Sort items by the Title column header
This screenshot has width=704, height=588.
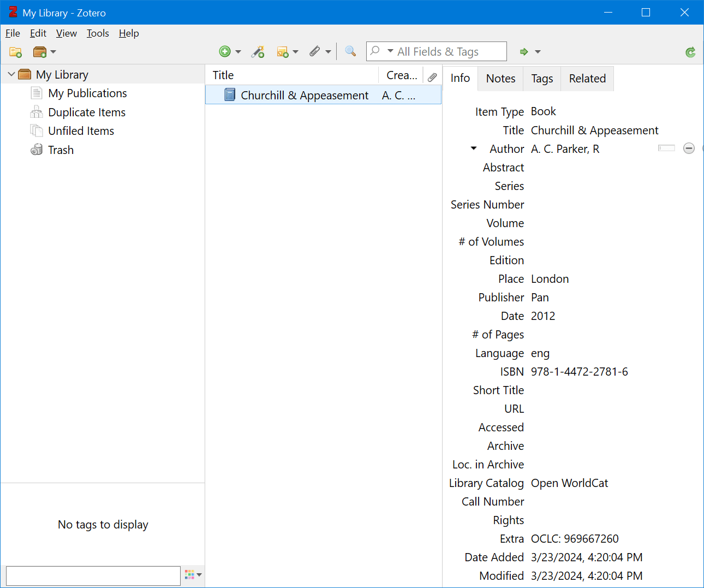click(x=224, y=75)
